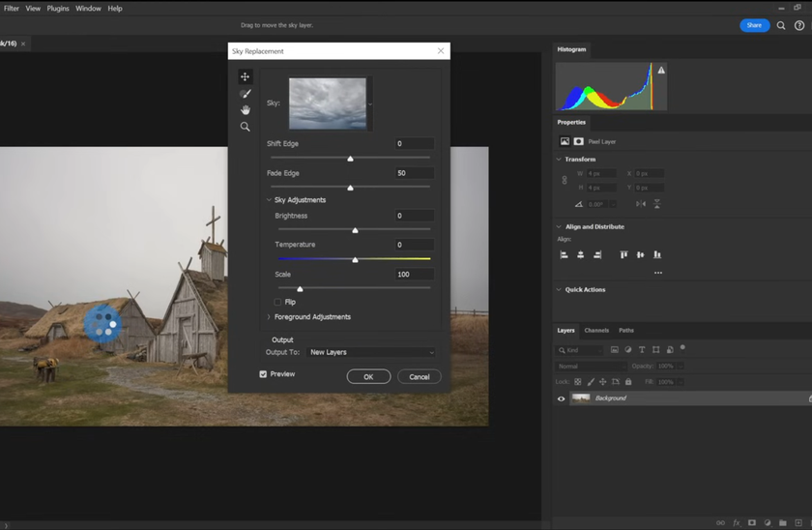Open the Normal blend mode dropdown
This screenshot has height=530, width=812.
coord(591,367)
